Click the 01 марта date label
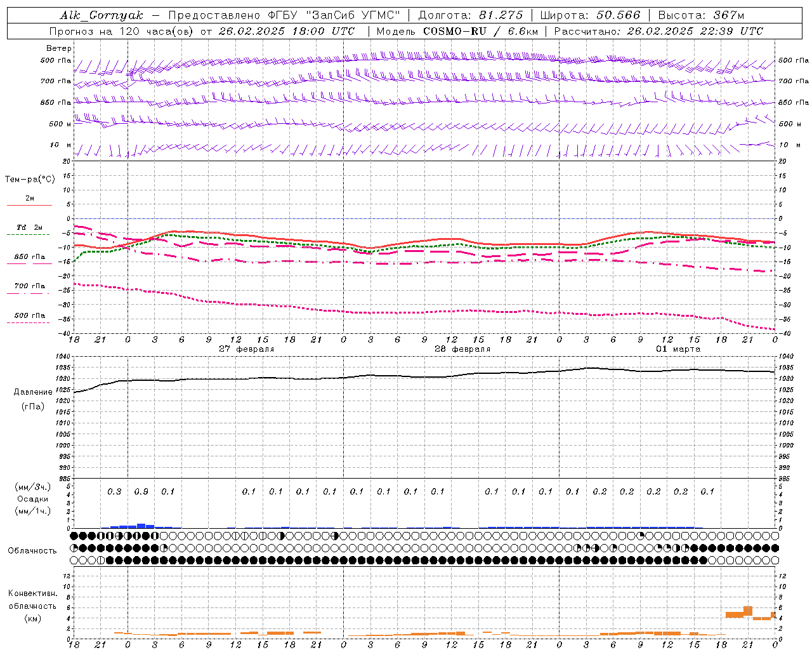The width and height of the screenshot is (812, 650). [678, 349]
